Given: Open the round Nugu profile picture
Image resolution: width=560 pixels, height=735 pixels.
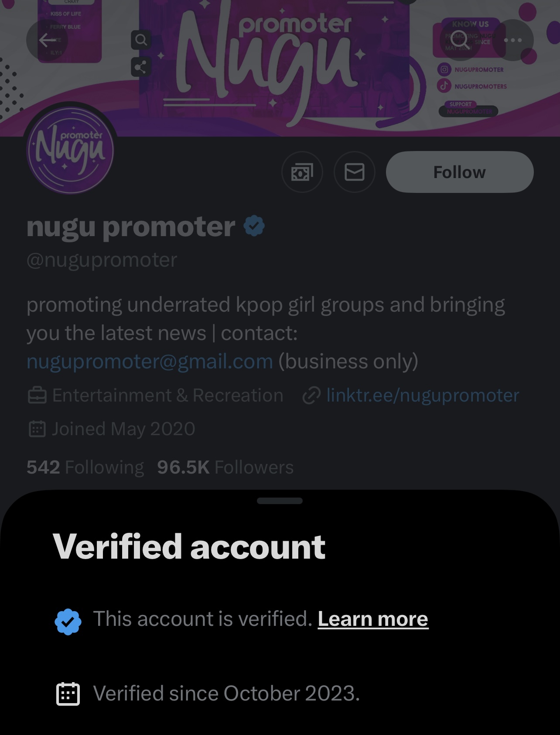Looking at the screenshot, I should (70, 150).
